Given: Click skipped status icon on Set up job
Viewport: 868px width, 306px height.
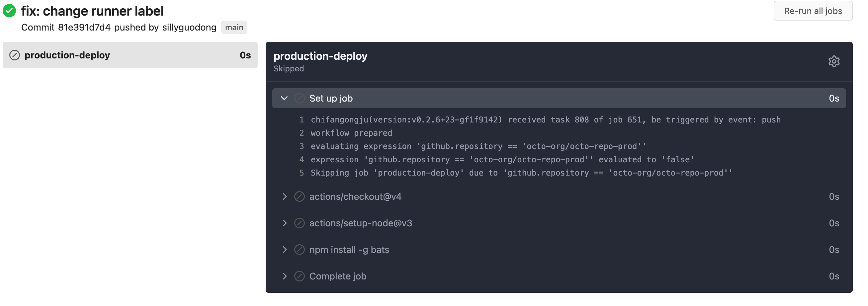Looking at the screenshot, I should pos(299,98).
